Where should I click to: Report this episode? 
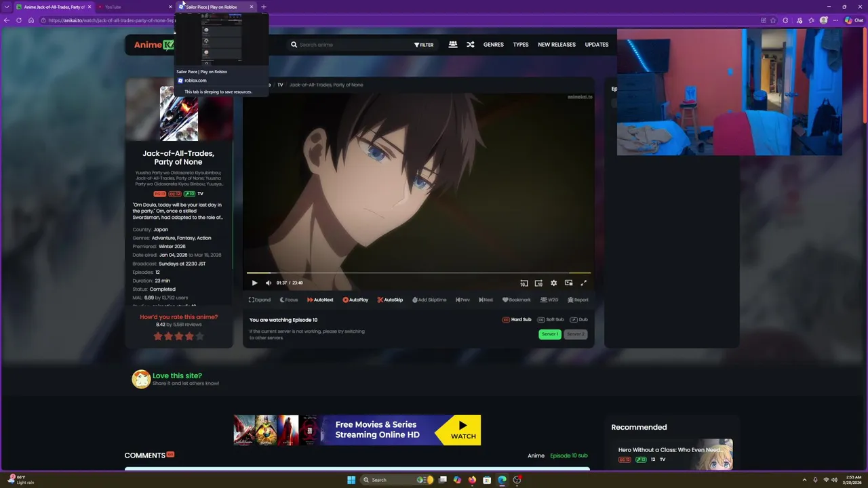pos(578,300)
